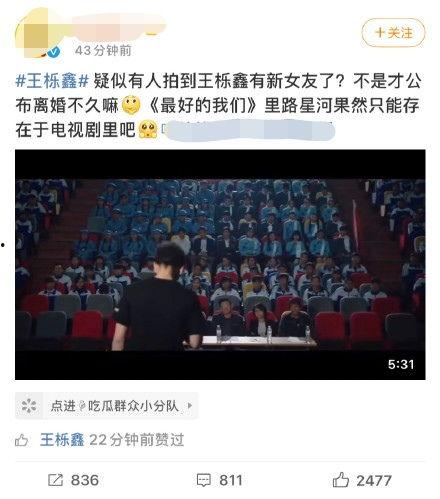Play the embedded video thumbnail
Screen dimensions: 440x499
point(220,265)
